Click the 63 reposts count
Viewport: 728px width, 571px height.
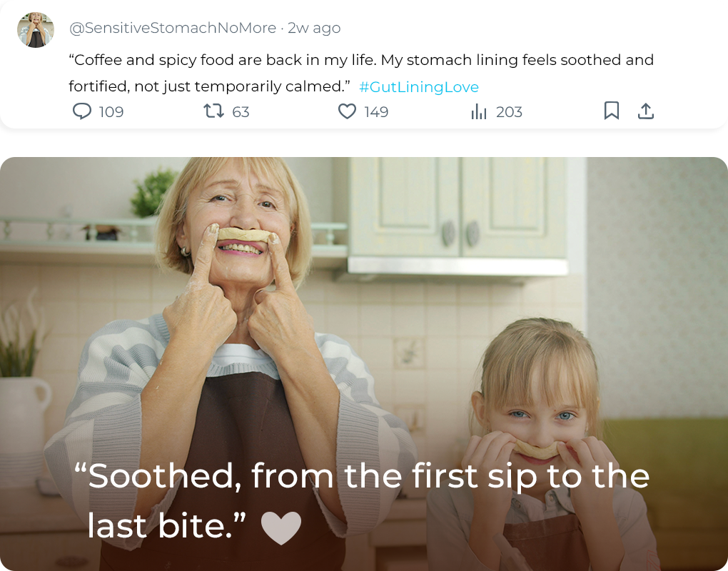pos(241,112)
